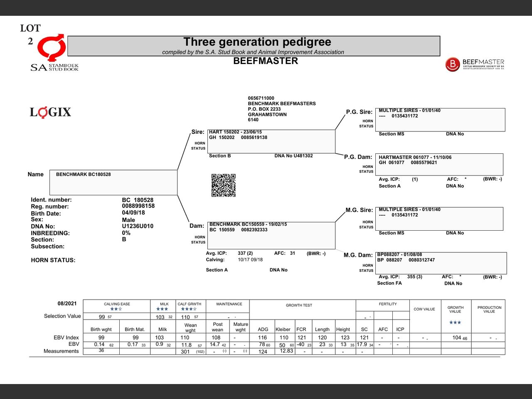532x399 pixels.
Task: Click the Milk star rating
Action: coord(162,309)
